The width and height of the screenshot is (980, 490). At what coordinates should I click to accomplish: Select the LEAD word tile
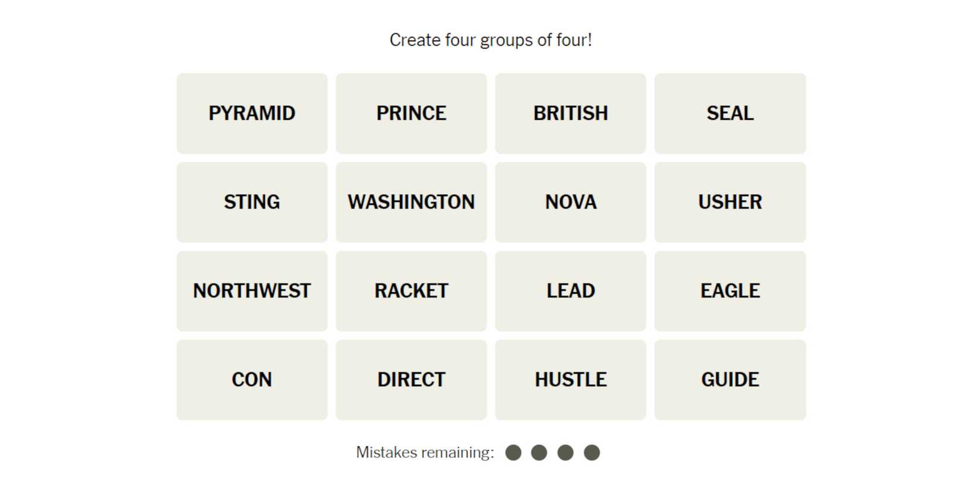click(x=570, y=291)
